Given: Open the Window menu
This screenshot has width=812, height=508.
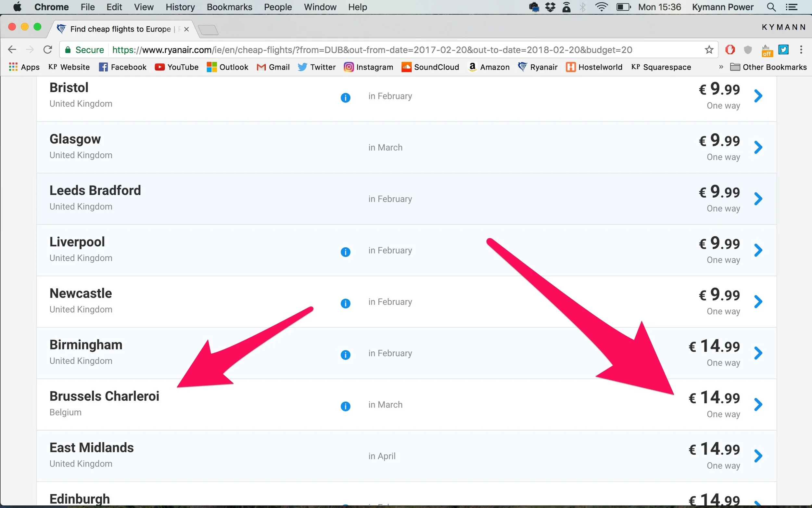Looking at the screenshot, I should 320,7.
